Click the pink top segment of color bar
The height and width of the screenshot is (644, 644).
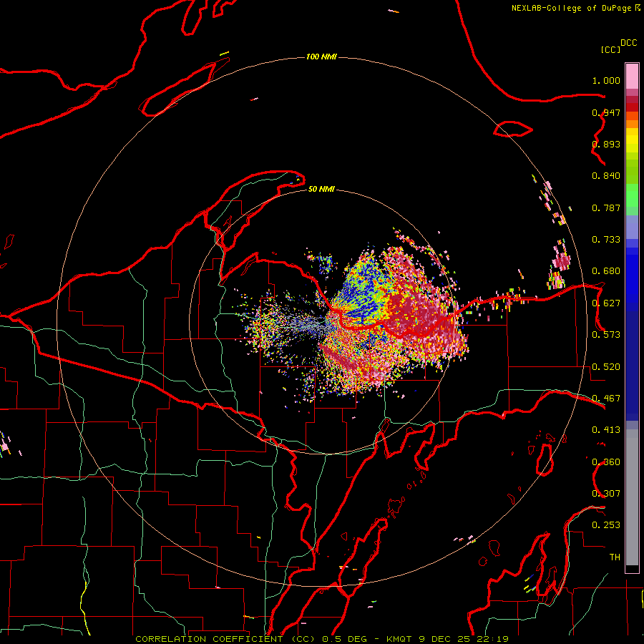point(632,76)
